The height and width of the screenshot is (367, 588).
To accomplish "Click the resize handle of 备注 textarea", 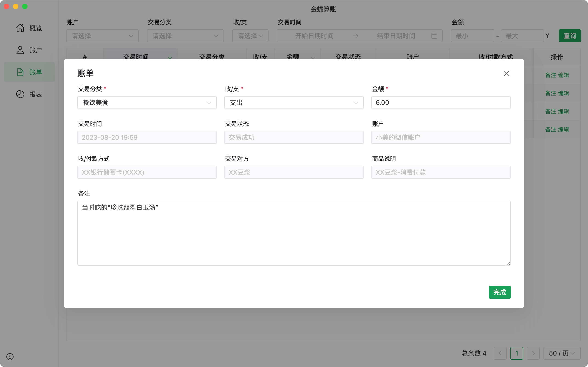I will [x=509, y=264].
